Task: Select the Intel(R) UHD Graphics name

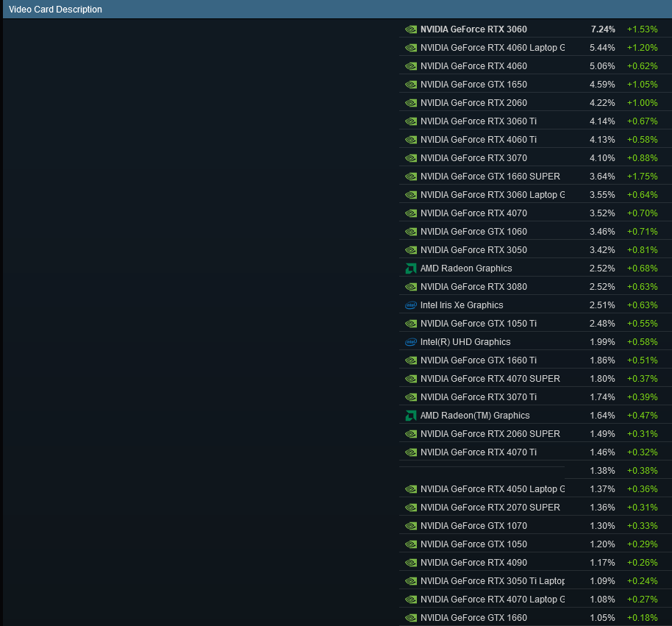Action: coord(465,342)
